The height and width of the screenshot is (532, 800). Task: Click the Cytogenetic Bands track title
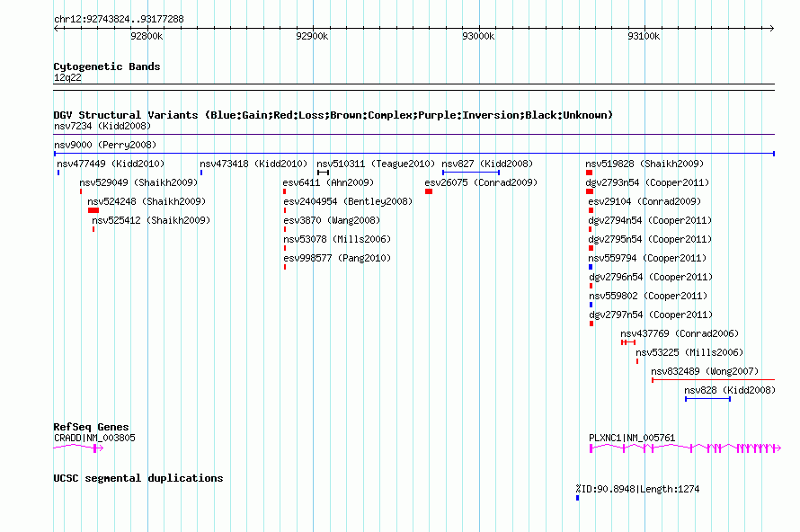coord(107,66)
